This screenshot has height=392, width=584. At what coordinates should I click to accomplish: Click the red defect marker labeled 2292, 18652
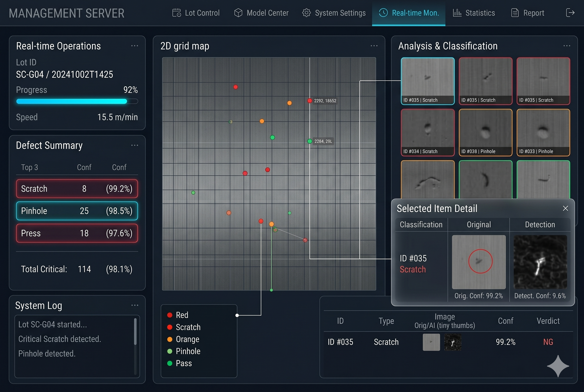(310, 101)
